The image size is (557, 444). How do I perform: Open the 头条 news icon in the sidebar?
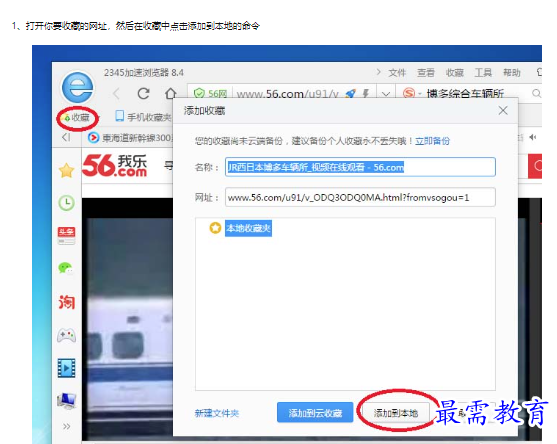[66, 235]
